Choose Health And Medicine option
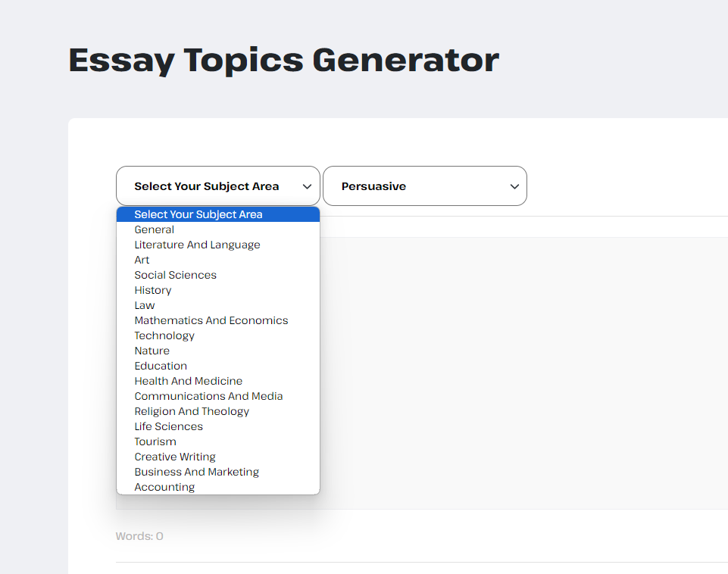The image size is (728, 574). (x=217, y=381)
